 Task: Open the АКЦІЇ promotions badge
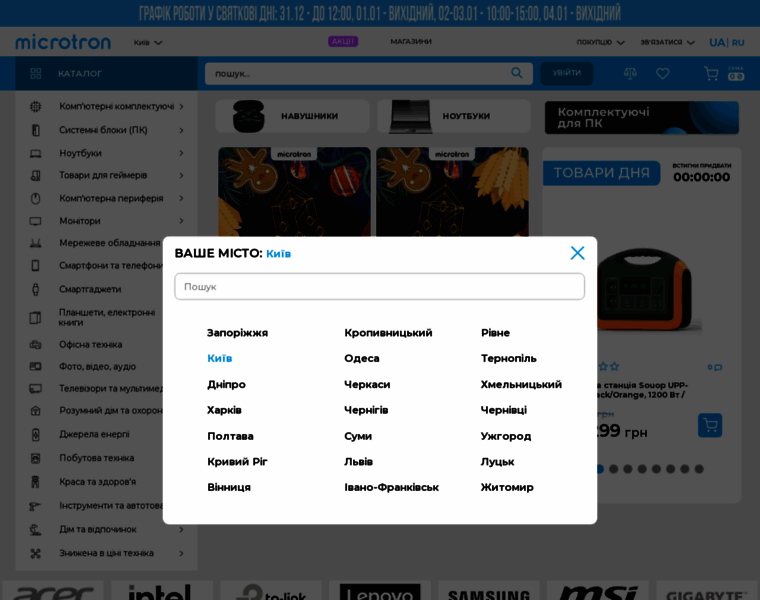tap(343, 41)
